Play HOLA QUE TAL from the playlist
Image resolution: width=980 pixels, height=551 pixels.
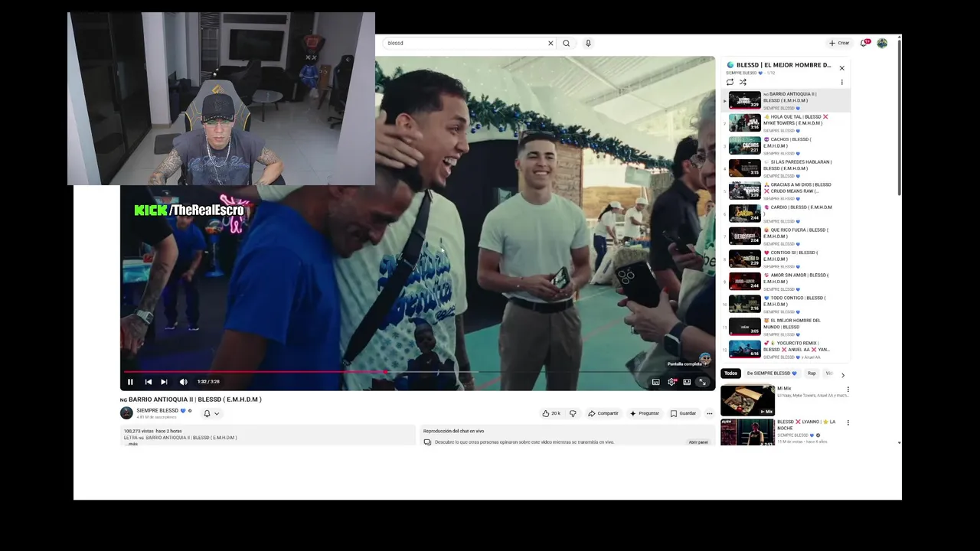point(786,123)
